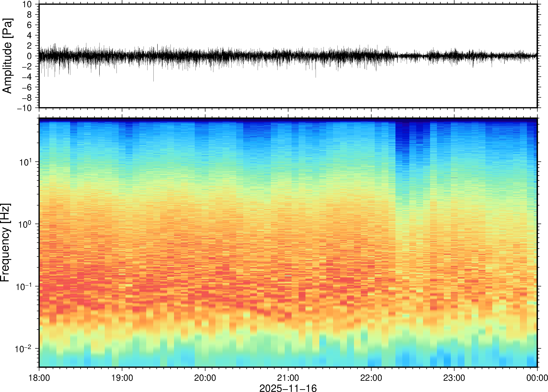Click the -4 amplitude tick label
This screenshot has height=392, width=548.
click(x=27, y=77)
